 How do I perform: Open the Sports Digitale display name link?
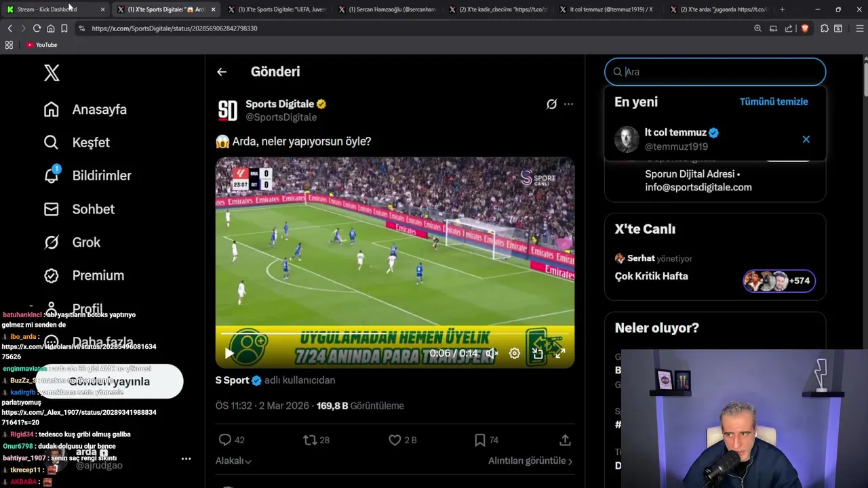click(x=279, y=104)
